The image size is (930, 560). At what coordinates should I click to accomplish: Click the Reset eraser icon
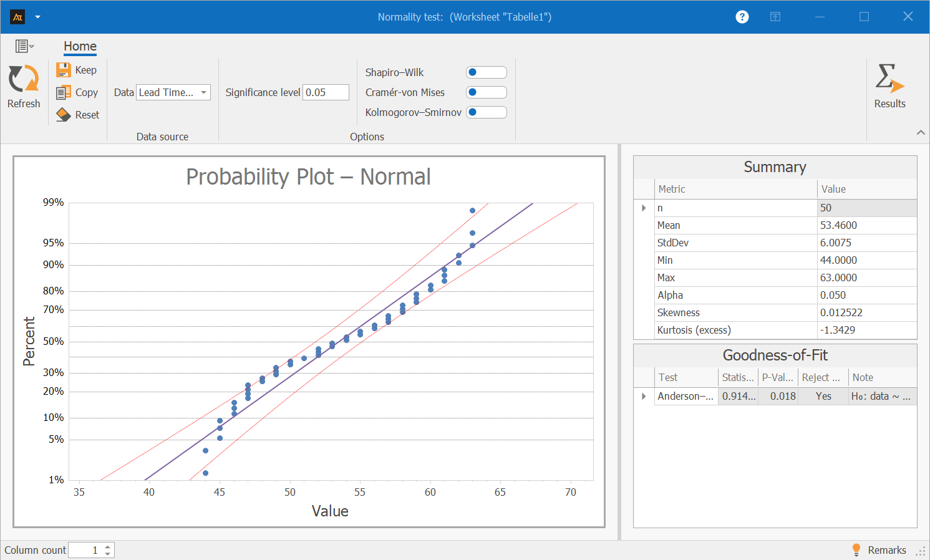pos(64,115)
